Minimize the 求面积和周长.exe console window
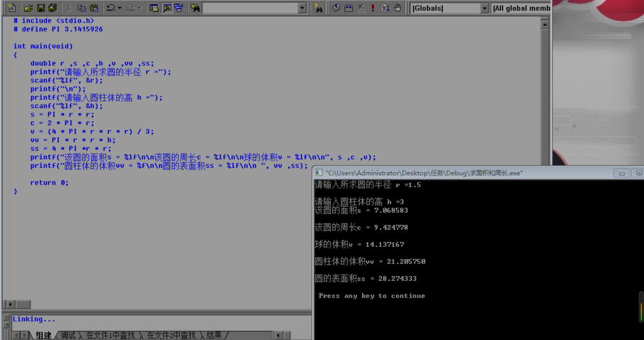This screenshot has height=340, width=644. [622, 173]
